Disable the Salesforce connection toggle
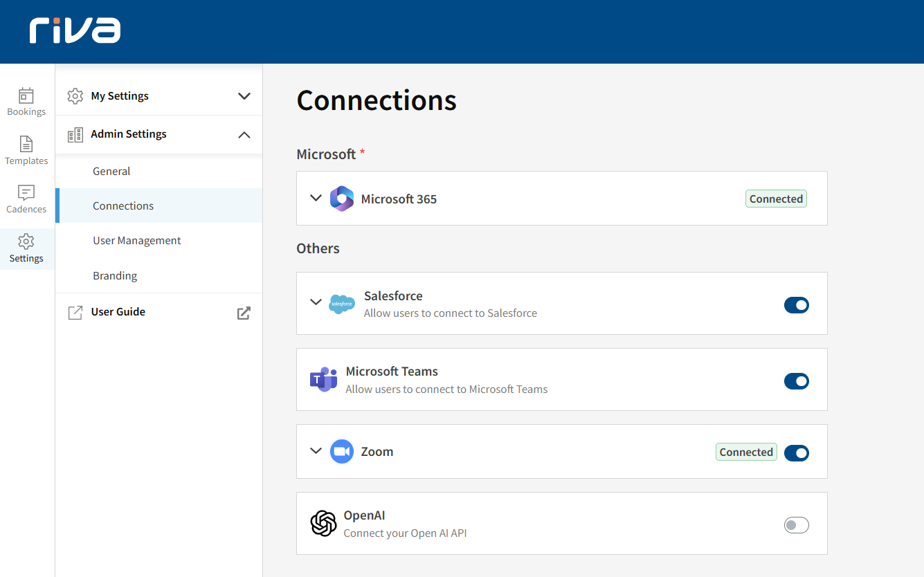The image size is (924, 577). pos(796,305)
